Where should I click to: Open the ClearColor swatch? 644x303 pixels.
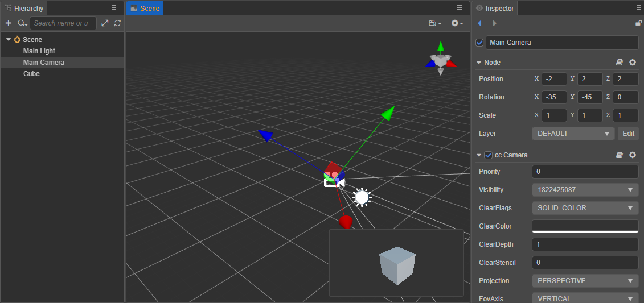coord(585,226)
